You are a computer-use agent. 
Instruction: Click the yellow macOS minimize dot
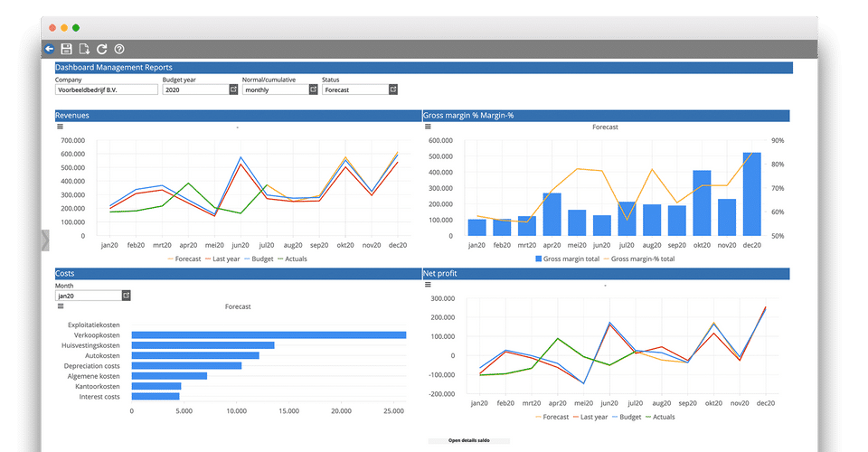point(64,28)
